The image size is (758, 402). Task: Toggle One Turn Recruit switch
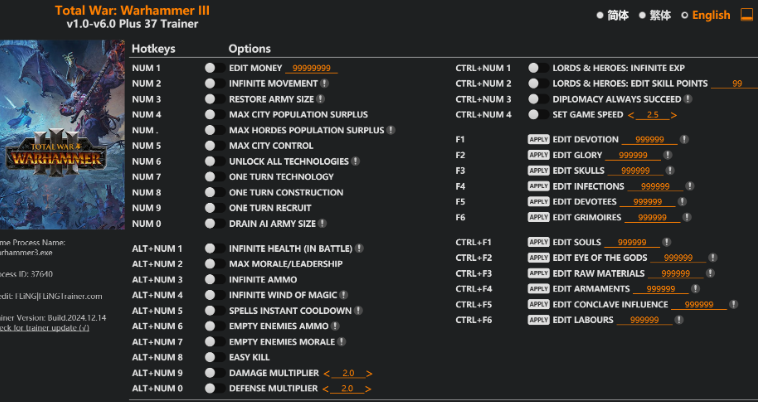pyautogui.click(x=215, y=208)
